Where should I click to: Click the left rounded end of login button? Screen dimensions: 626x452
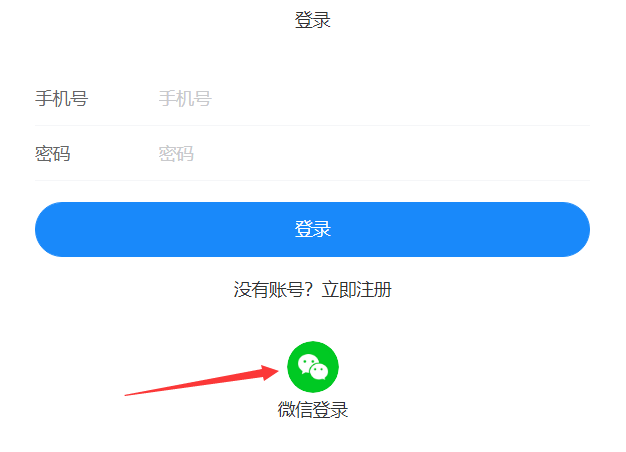click(x=52, y=230)
